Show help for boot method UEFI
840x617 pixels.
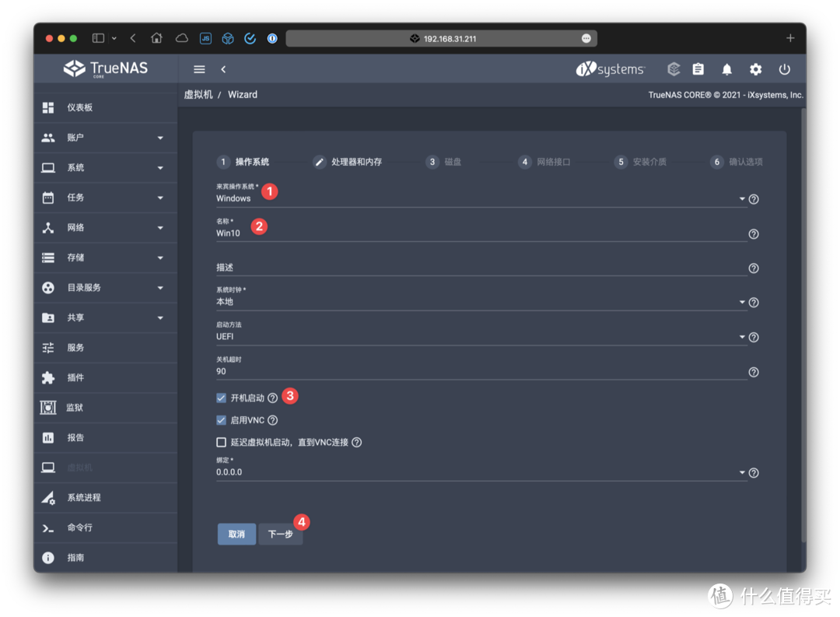(754, 338)
